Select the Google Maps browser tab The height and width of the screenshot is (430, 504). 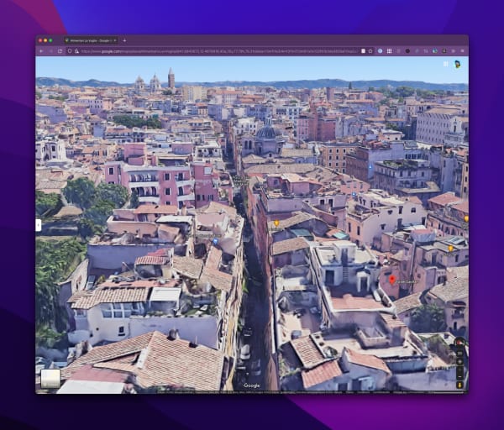point(91,40)
